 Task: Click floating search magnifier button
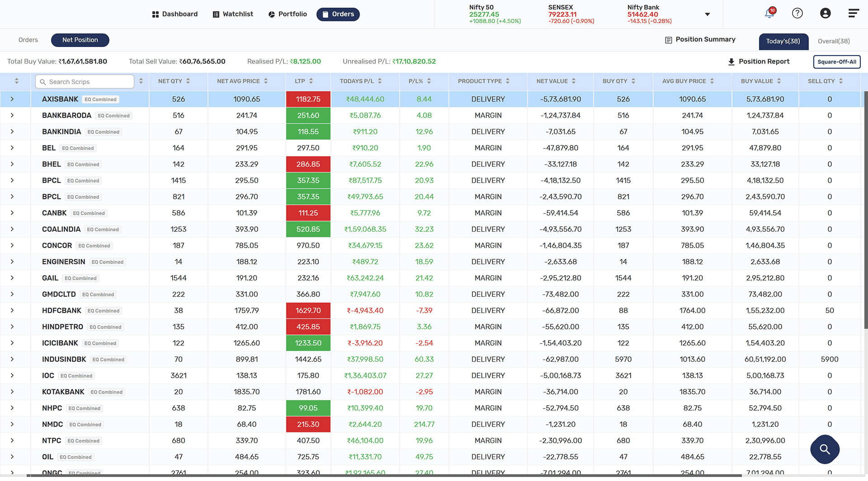point(825,449)
